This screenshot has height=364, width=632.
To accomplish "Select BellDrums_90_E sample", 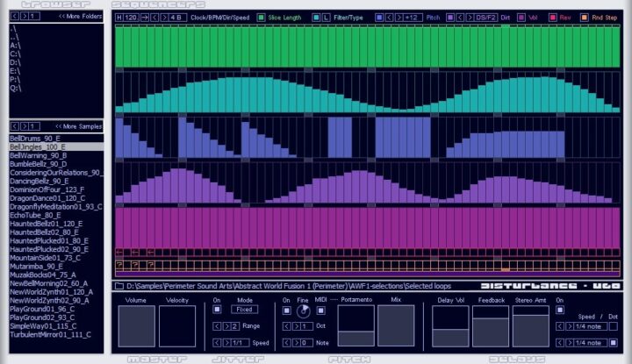I will (x=35, y=138).
